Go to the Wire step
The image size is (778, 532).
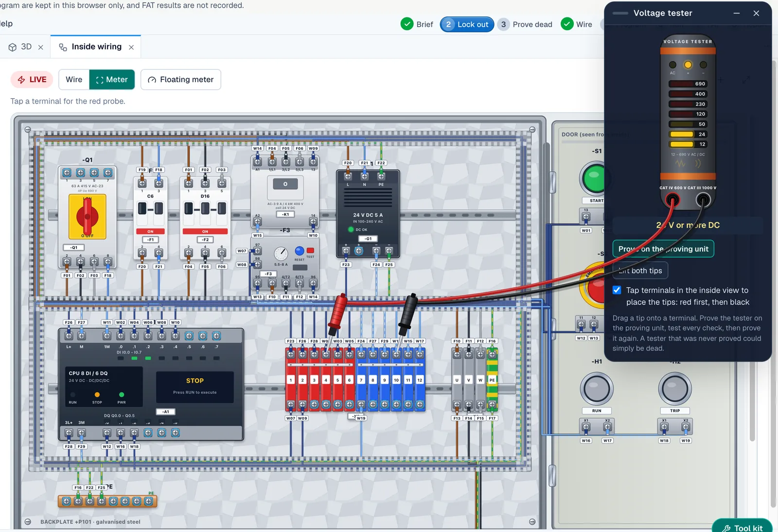[x=577, y=24]
